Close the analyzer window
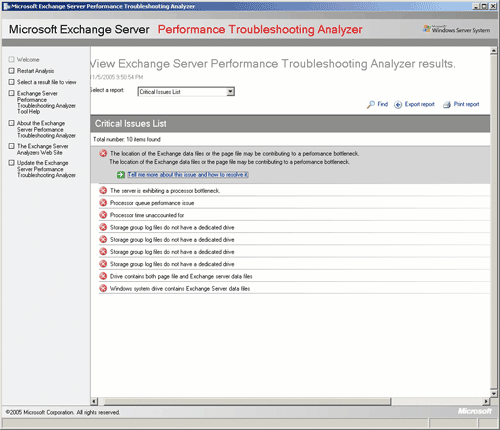The width and height of the screenshot is (500, 430). (x=493, y=6)
